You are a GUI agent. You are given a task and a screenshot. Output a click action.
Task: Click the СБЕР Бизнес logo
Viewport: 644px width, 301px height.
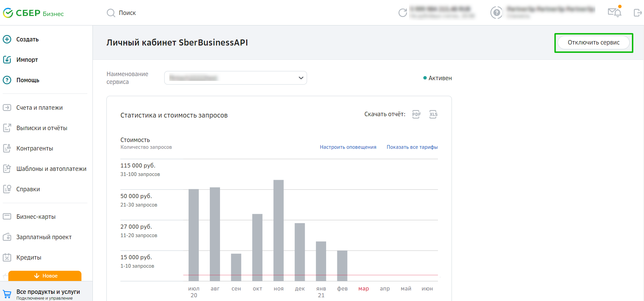click(x=33, y=13)
